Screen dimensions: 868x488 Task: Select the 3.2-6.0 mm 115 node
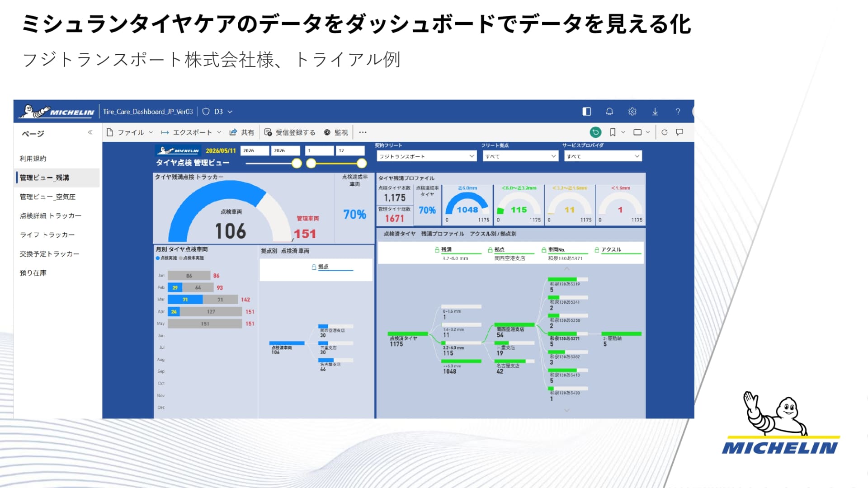click(x=461, y=349)
